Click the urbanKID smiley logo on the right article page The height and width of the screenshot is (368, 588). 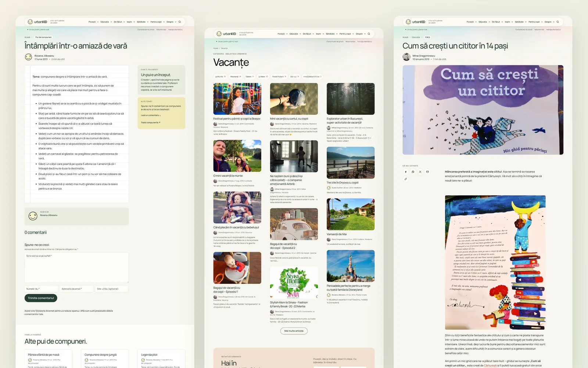pyautogui.click(x=408, y=22)
